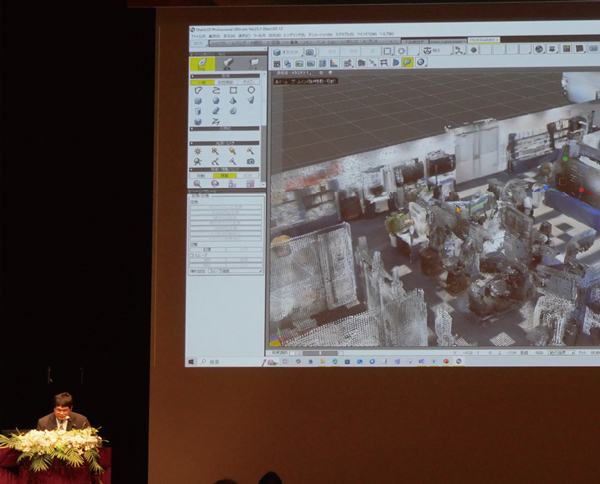Click the sphere preview icon in second toolbar
600x484 pixels.
click(421, 62)
